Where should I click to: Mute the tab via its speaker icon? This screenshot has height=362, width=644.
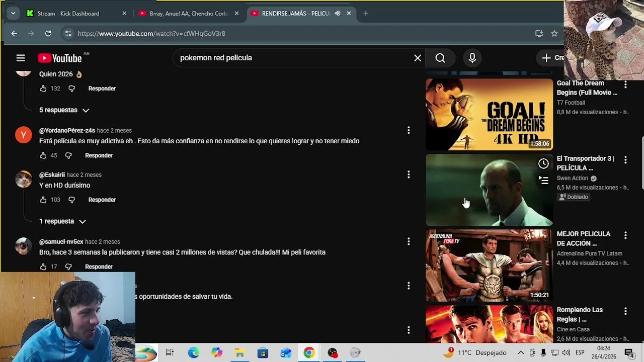(337, 14)
